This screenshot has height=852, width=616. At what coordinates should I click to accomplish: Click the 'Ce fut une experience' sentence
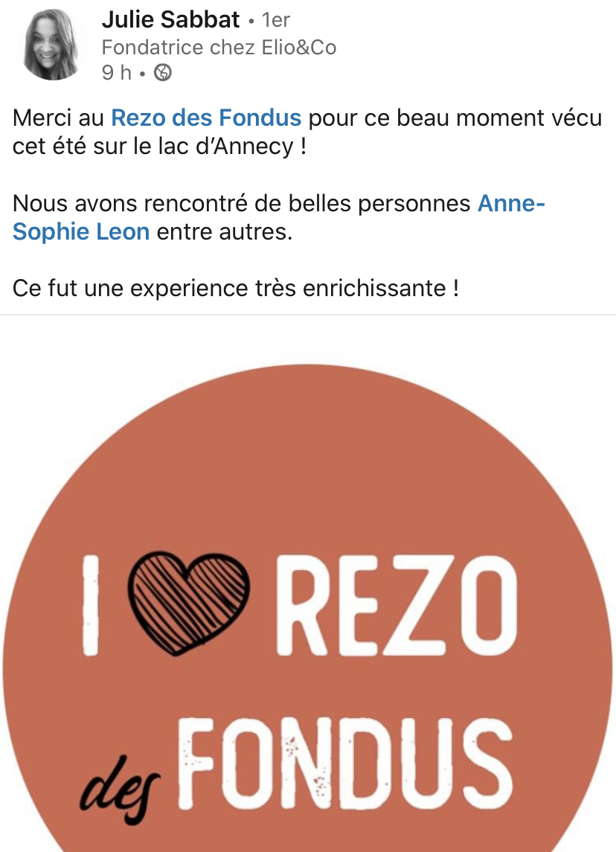[x=235, y=288]
